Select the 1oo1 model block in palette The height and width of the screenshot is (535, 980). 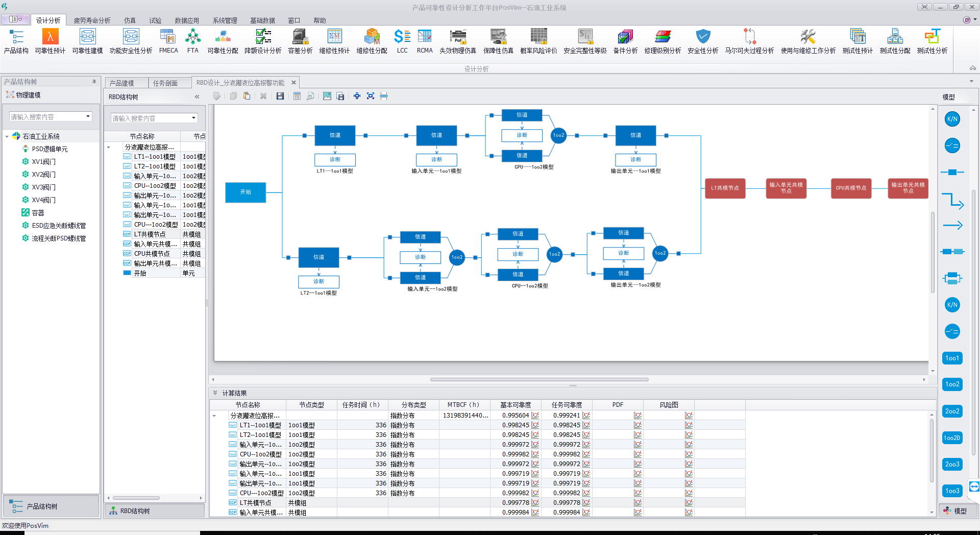[x=952, y=358]
